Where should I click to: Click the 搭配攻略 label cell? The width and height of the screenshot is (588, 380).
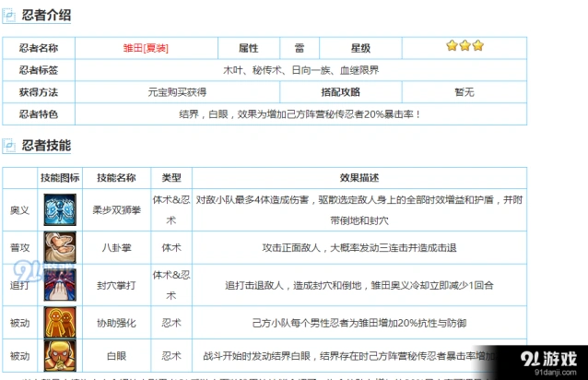(x=340, y=92)
